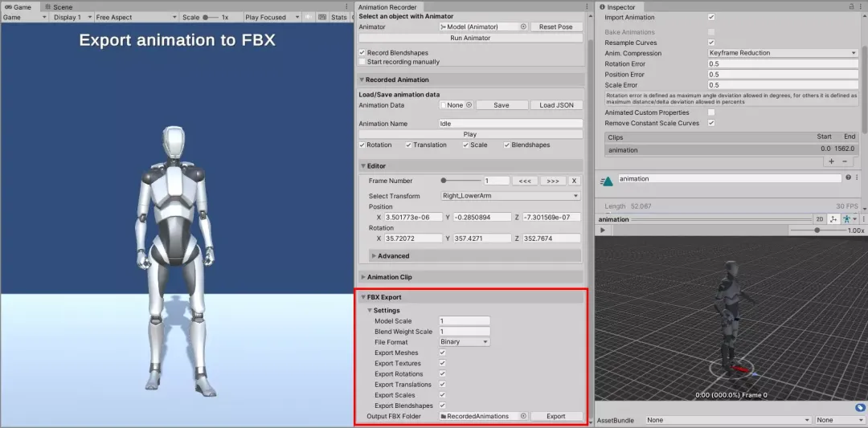Open the animation preview three-dot menu

[863, 219]
